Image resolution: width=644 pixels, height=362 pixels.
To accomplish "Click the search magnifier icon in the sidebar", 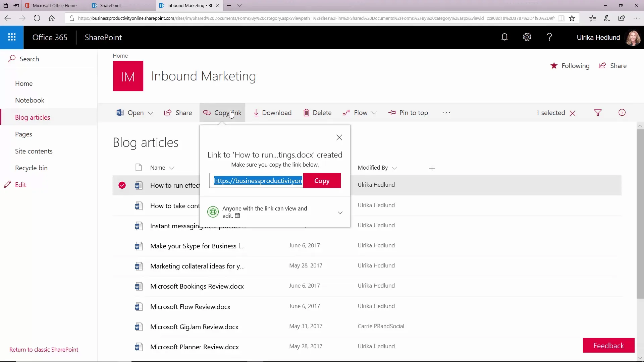I will tap(12, 59).
